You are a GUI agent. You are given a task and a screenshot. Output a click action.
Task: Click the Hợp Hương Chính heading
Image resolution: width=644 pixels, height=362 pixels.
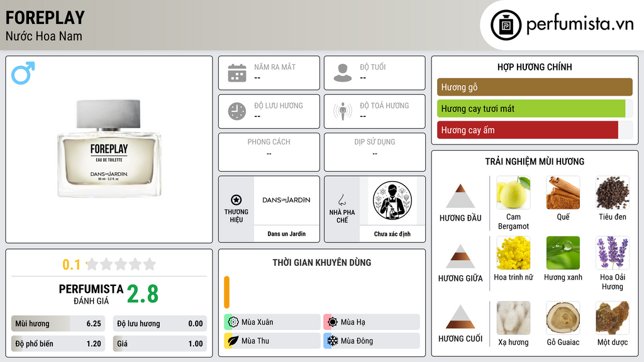pyautogui.click(x=535, y=67)
